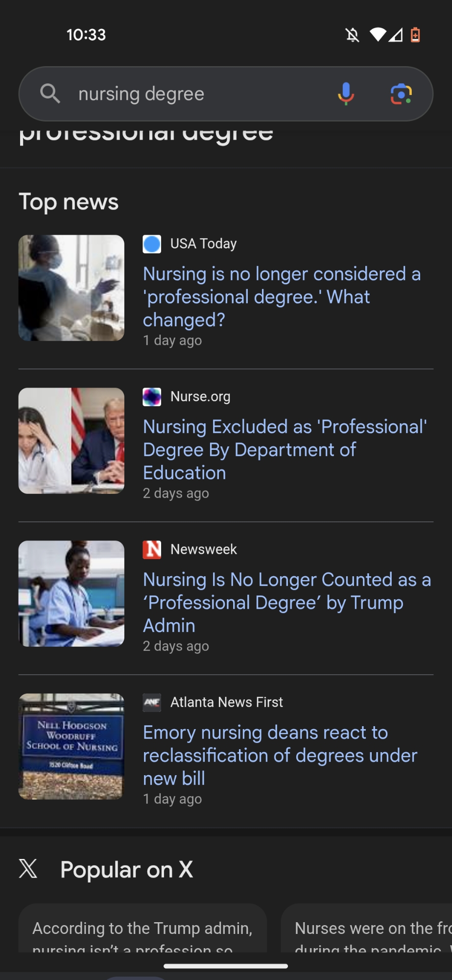Tap the muted notifications status icon
This screenshot has height=980, width=452.
click(352, 35)
